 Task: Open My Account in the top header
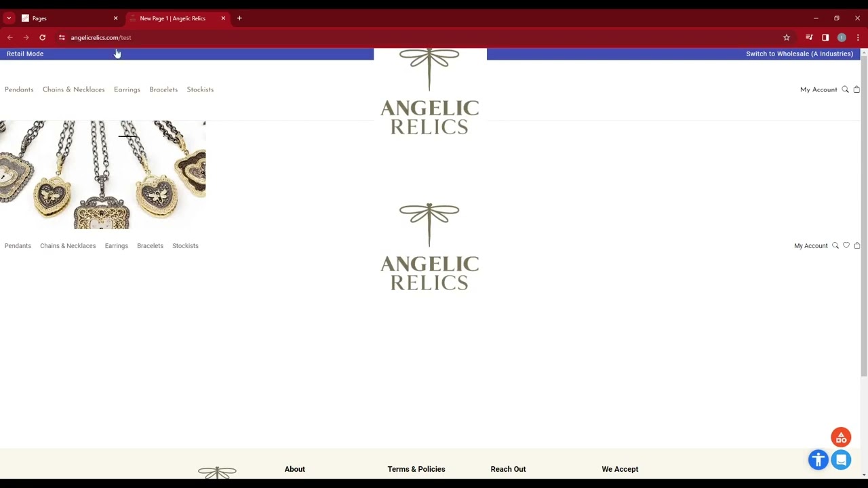pos(818,89)
